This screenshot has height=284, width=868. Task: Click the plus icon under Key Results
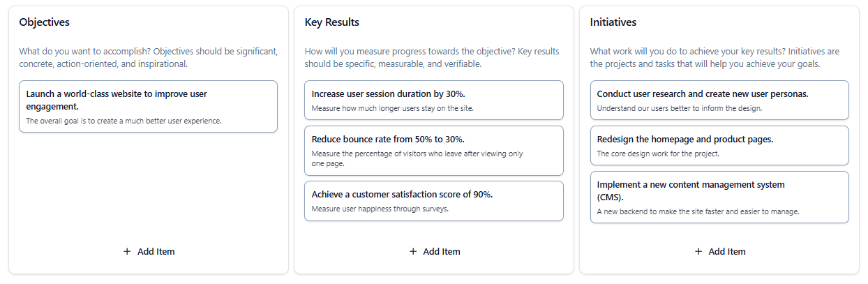pos(413,251)
